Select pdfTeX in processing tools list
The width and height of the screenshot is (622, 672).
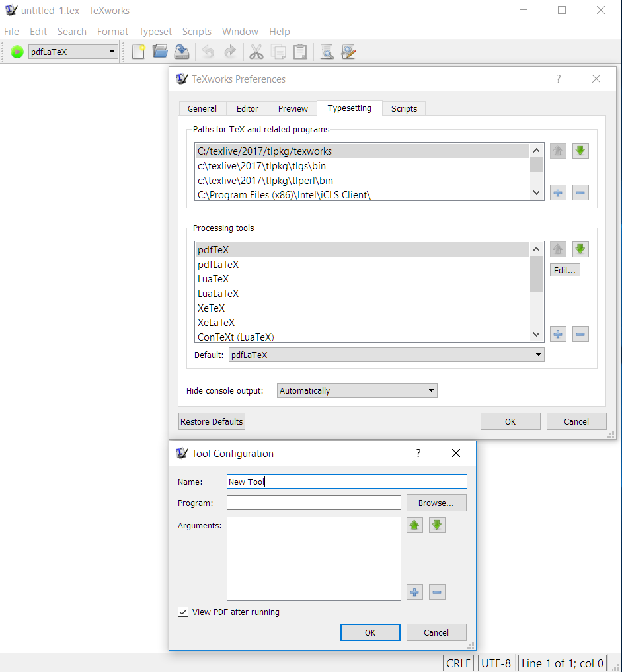pyautogui.click(x=362, y=250)
